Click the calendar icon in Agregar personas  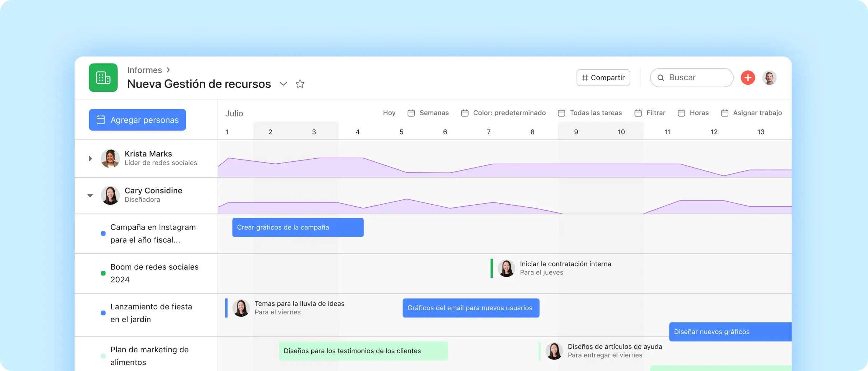click(x=101, y=120)
